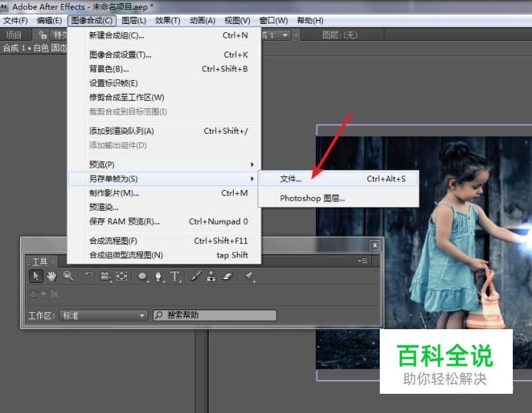Image resolution: width=532 pixels, height=413 pixels.
Task: Choose 合成流程图(F) menu entry
Action: click(x=165, y=241)
